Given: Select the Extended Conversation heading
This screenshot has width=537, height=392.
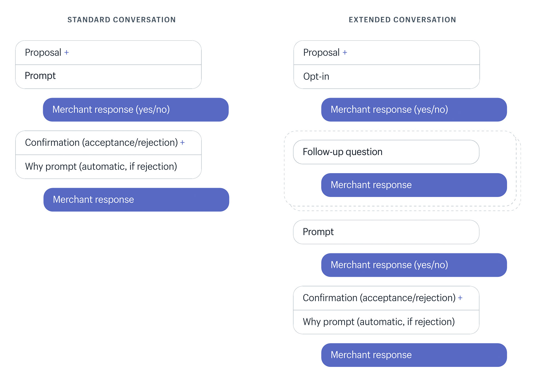Looking at the screenshot, I should click(402, 20).
